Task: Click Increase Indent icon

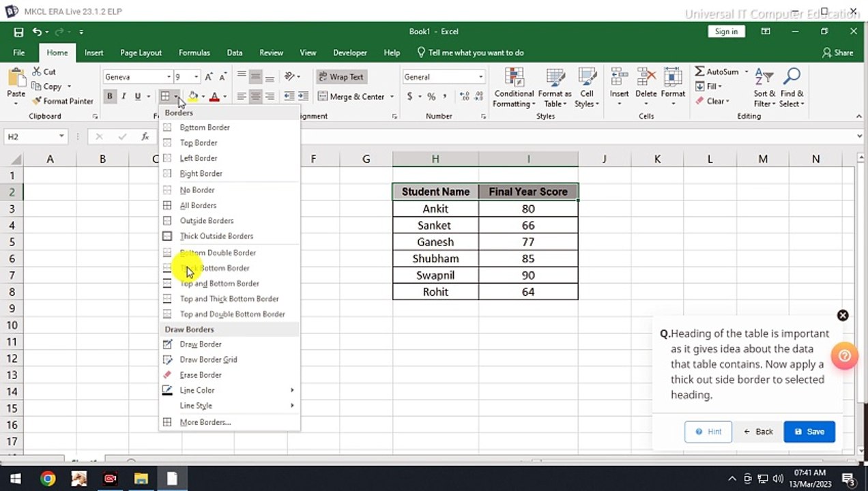Action: tap(303, 97)
